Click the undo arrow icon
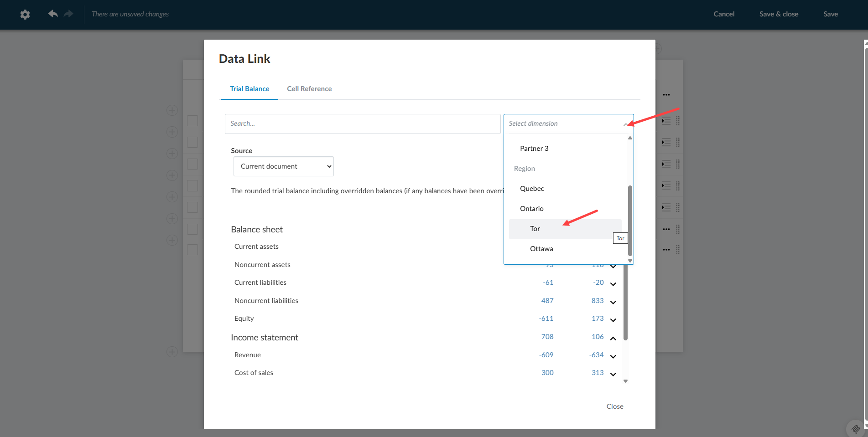The height and width of the screenshot is (437, 868). pos(52,14)
